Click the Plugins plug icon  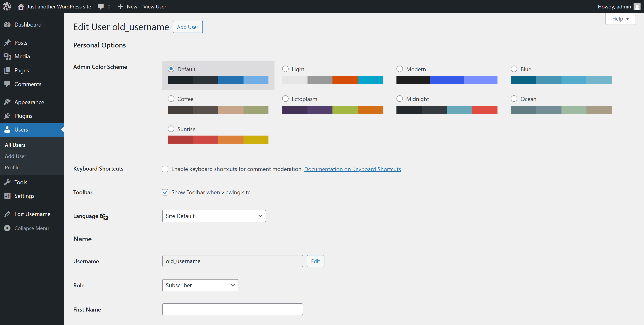click(7, 116)
